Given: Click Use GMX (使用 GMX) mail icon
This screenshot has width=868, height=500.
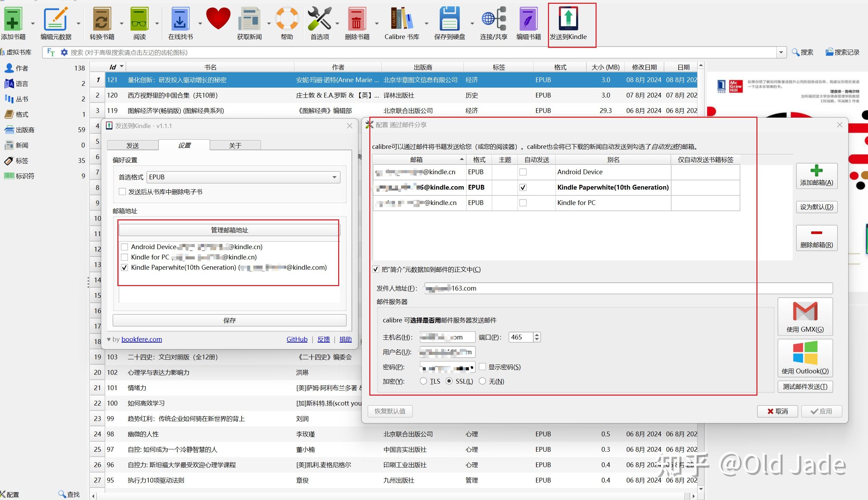Looking at the screenshot, I should [x=805, y=317].
